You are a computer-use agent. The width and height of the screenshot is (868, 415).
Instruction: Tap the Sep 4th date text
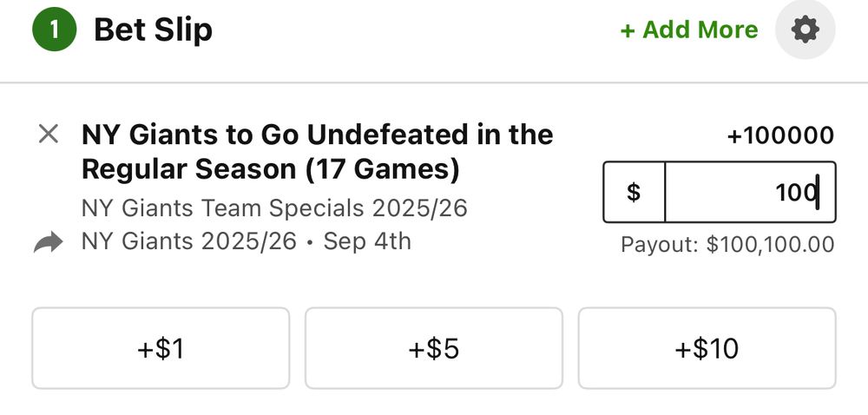tap(367, 241)
